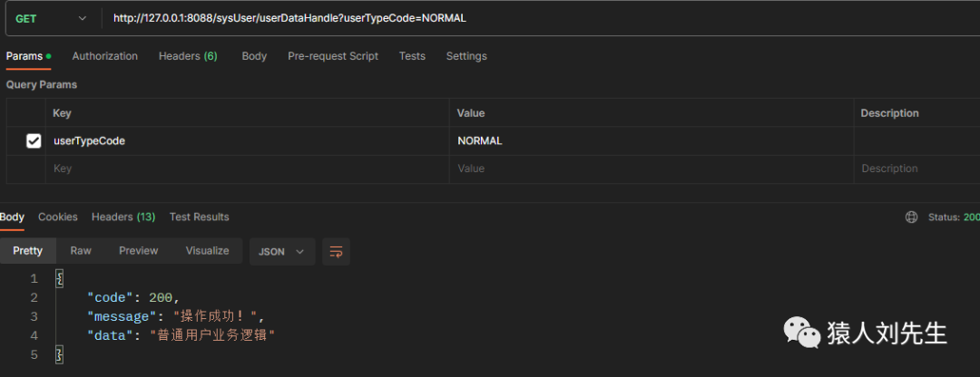Go to the Tests tab
The width and height of the screenshot is (980, 377).
pyautogui.click(x=412, y=56)
